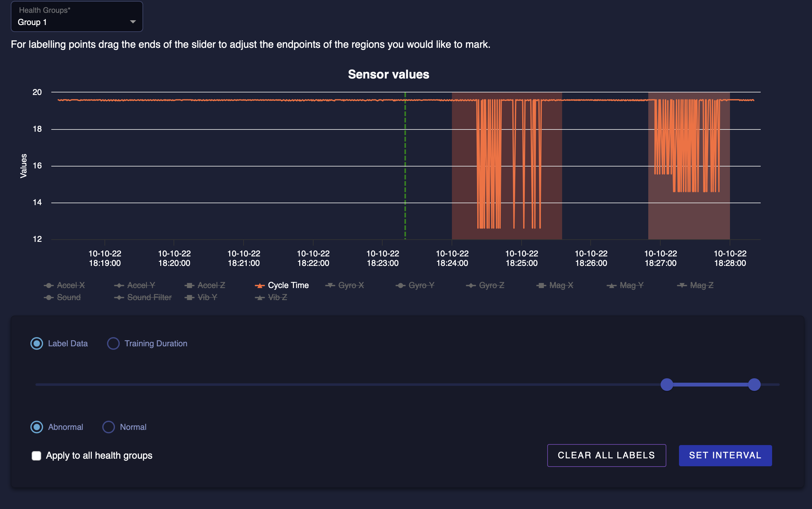Click the Sensor values chart title

point(389,74)
